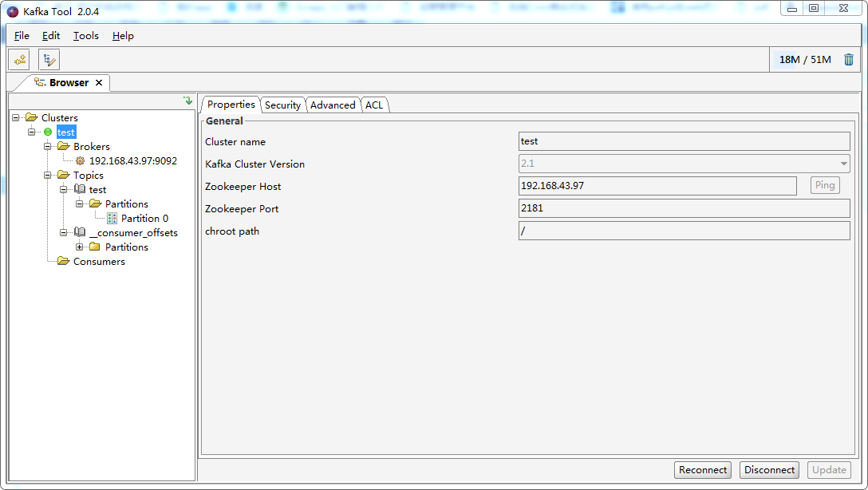868x490 pixels.
Task: Click the chroot path input field
Action: coord(685,231)
